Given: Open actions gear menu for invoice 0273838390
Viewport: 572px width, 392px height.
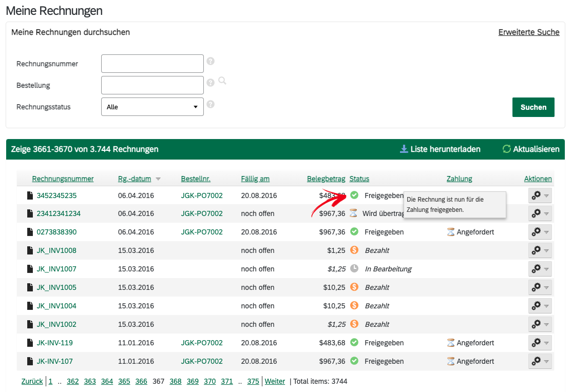Looking at the screenshot, I should tap(540, 232).
